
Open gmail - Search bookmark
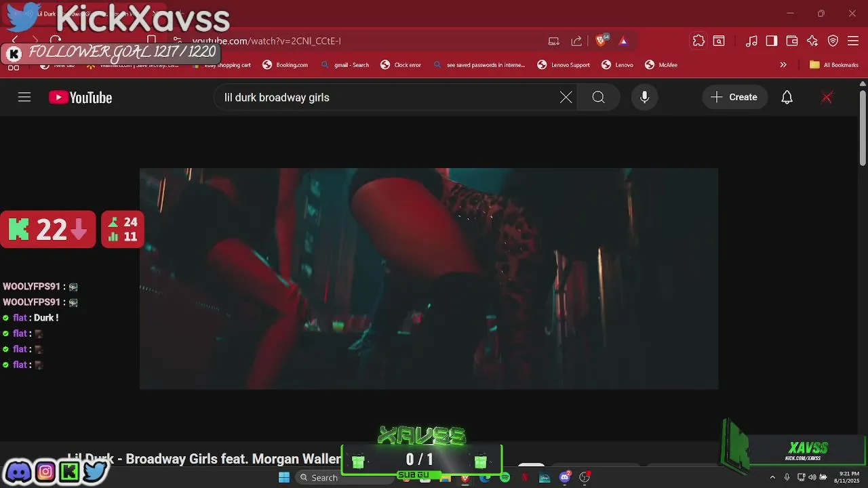point(345,65)
